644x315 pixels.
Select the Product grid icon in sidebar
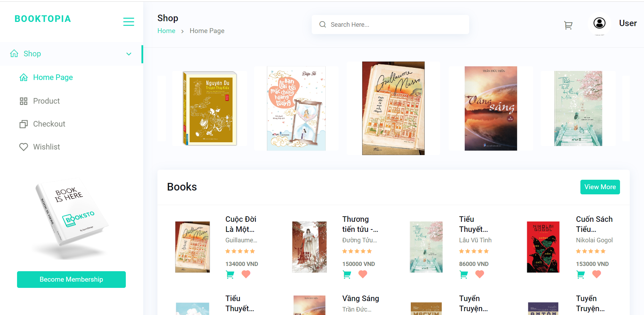pos(23,101)
